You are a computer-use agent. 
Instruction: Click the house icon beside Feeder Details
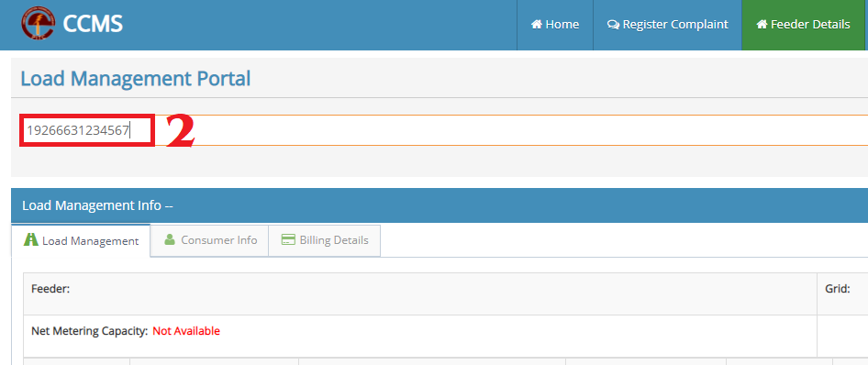762,25
